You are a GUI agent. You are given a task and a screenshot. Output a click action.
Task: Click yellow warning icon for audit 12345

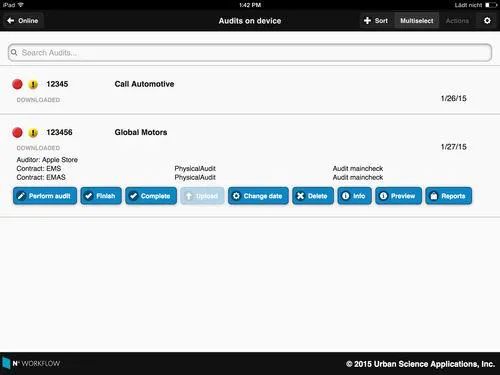[x=33, y=85]
